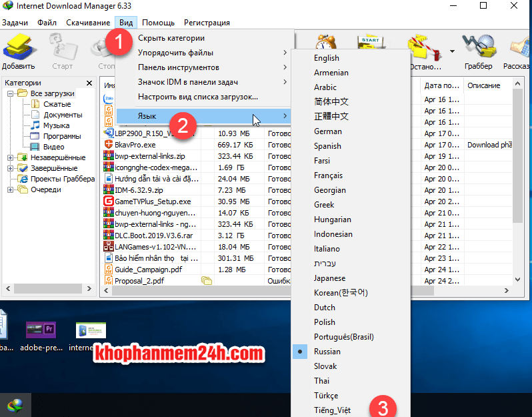This screenshot has height=417, width=532.
Task: Close the Категории panel with its X
Action: [x=89, y=83]
